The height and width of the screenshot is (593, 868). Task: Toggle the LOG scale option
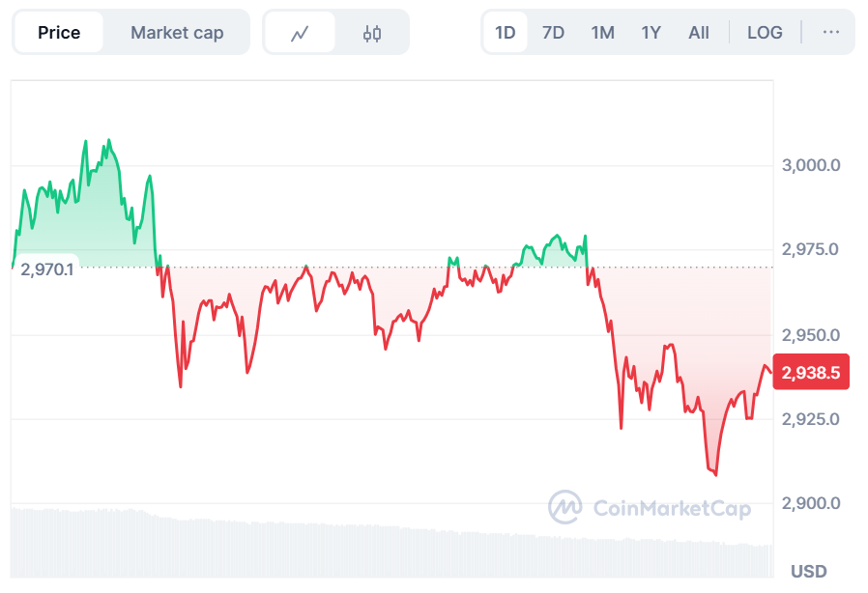pyautogui.click(x=765, y=33)
